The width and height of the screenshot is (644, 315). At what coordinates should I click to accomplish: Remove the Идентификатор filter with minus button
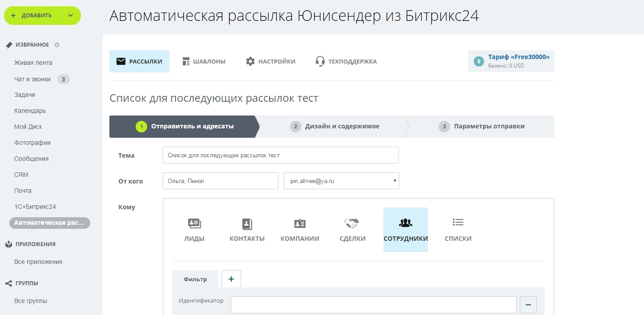(528, 305)
